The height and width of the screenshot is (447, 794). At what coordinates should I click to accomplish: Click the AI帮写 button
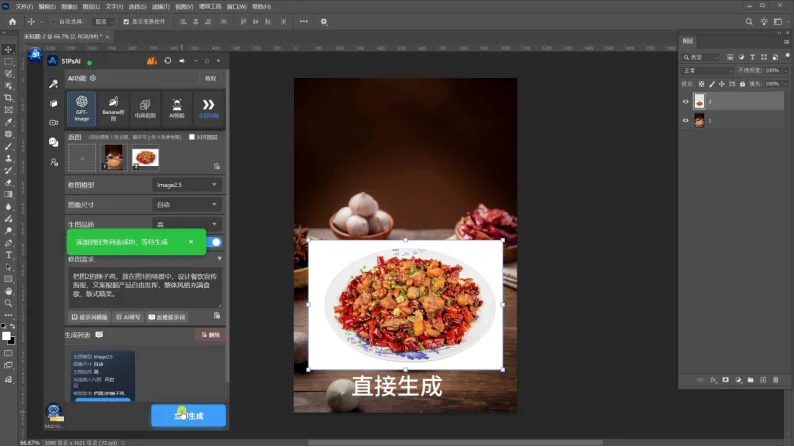[128, 317]
